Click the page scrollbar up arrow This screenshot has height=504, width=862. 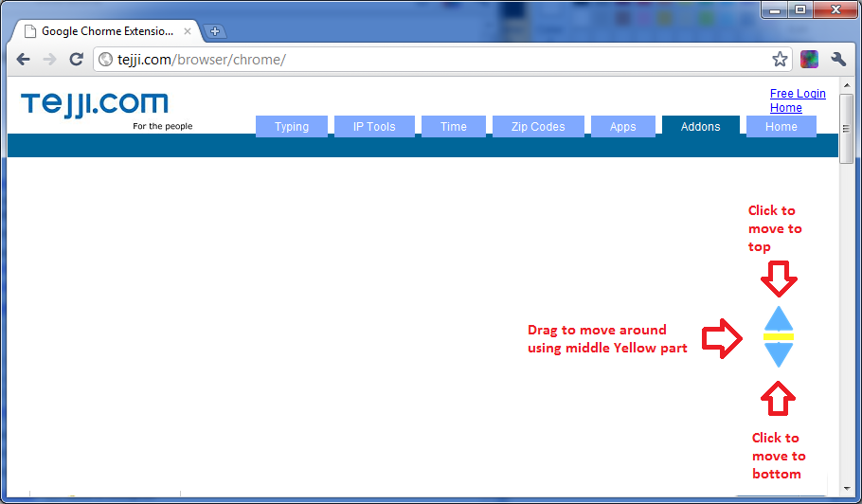[x=847, y=85]
